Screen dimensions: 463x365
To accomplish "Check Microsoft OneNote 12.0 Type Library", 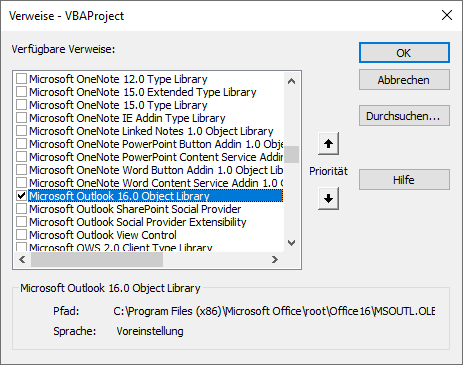I will point(22,79).
